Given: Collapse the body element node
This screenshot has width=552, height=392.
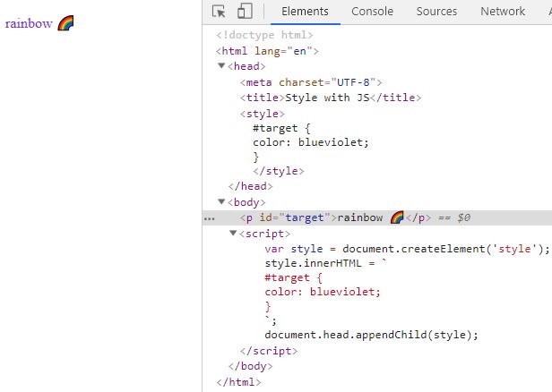Looking at the screenshot, I should coord(221,202).
